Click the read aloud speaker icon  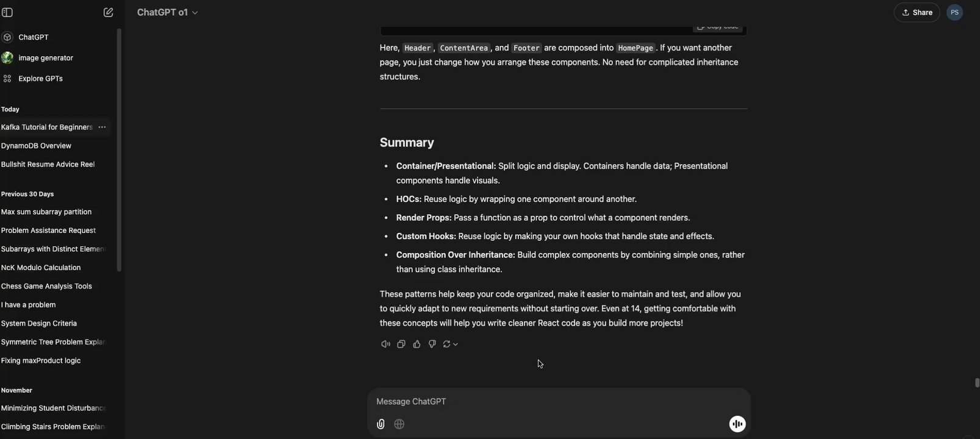[x=385, y=344]
